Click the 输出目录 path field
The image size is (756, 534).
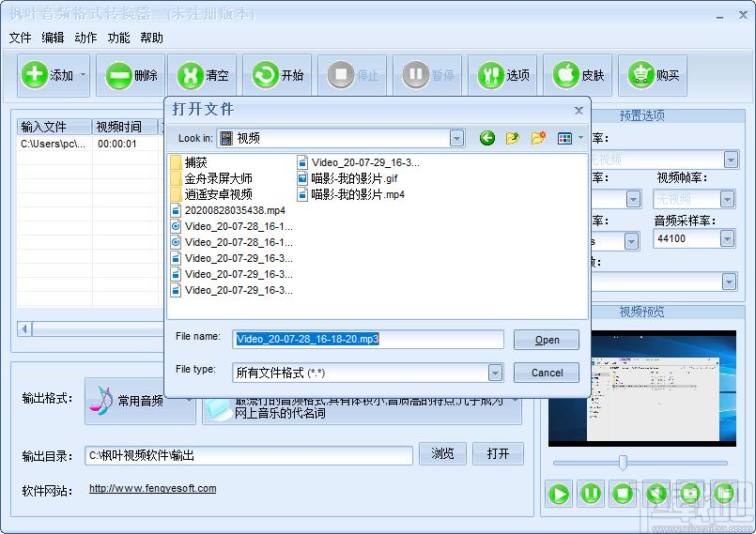click(x=248, y=455)
